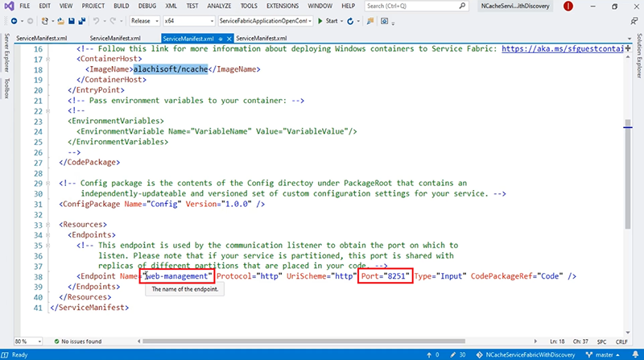This screenshot has height=360, width=644.
Task: Click the Ln: 18 status indicator
Action: (557, 341)
